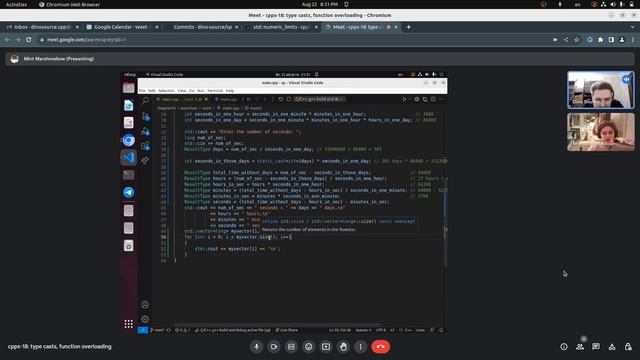
Task: Toggle captions in the Meet toolbar
Action: click(x=291, y=347)
